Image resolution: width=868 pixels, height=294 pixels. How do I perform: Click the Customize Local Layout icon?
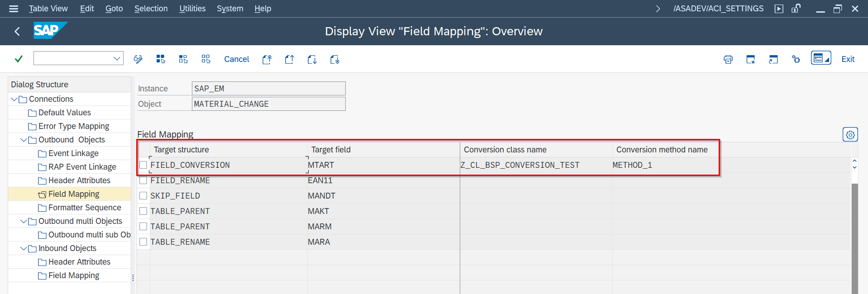[821, 58]
